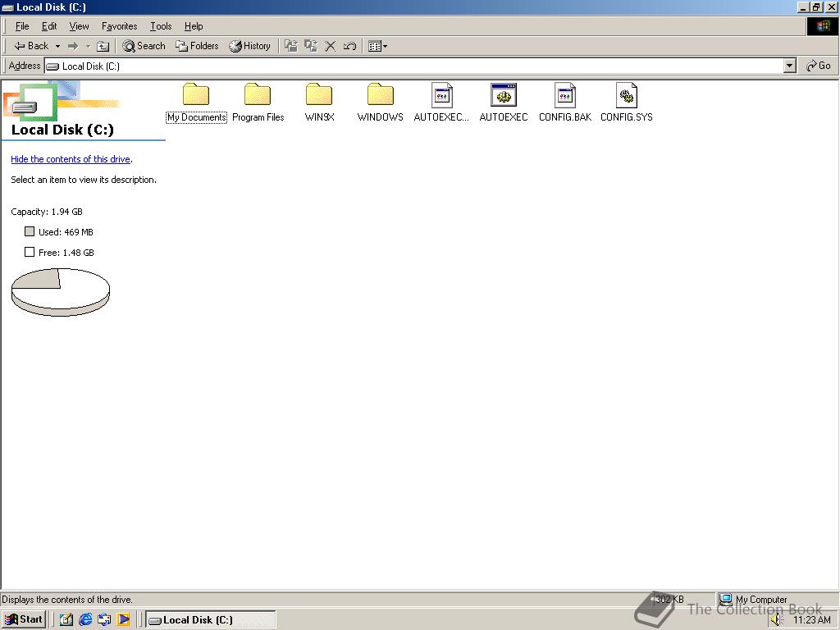Click 'Hide the contents of this drive' link
The height and width of the screenshot is (630, 840).
[71, 159]
